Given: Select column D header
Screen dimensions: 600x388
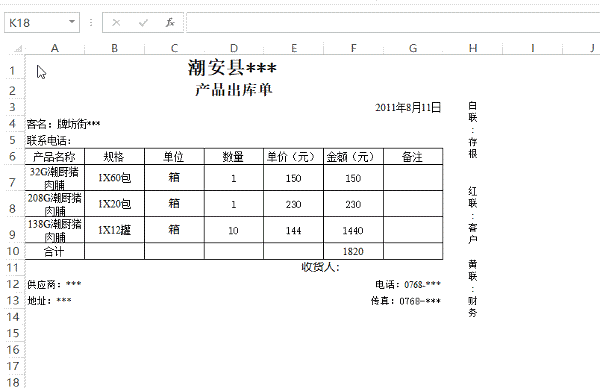Looking at the screenshot, I should click(234, 48).
